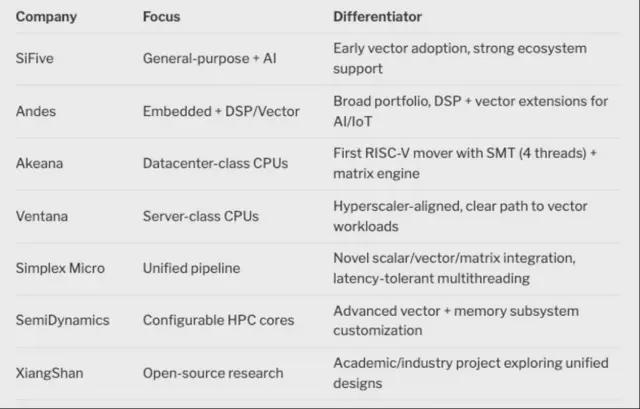Click the SemiDynamics company name
This screenshot has height=409, width=640.
click(x=62, y=320)
